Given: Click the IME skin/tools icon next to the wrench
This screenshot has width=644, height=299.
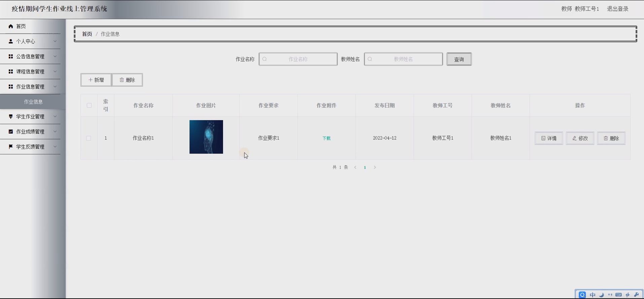Looking at the screenshot, I should 628,295.
